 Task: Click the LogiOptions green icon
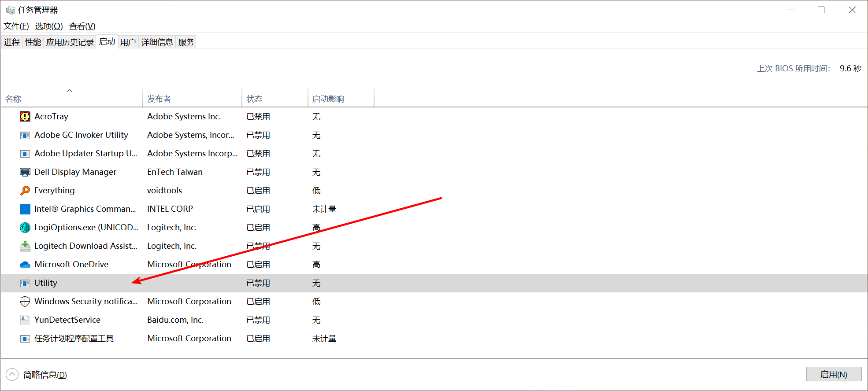[x=25, y=227]
